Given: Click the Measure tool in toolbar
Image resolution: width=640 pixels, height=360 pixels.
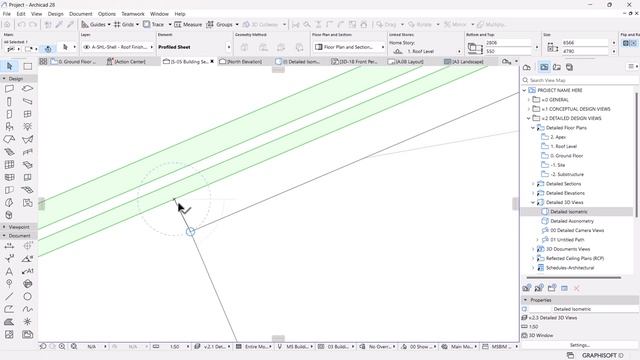Looking at the screenshot, I should (188, 24).
